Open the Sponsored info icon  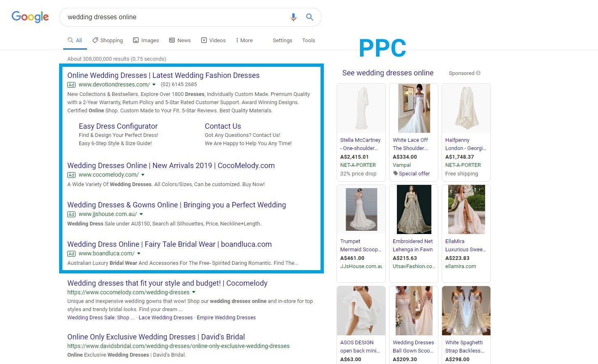click(x=478, y=73)
